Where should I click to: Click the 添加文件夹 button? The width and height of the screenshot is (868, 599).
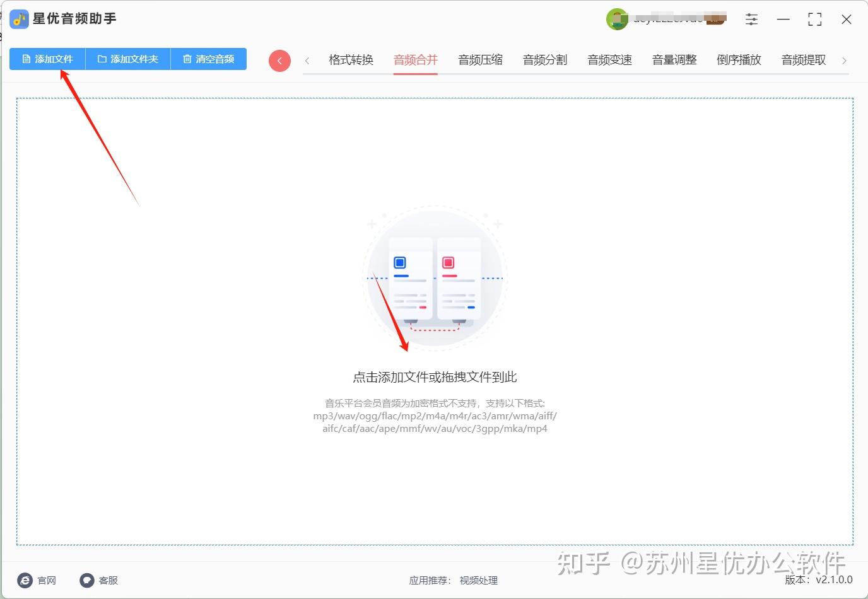tap(128, 59)
